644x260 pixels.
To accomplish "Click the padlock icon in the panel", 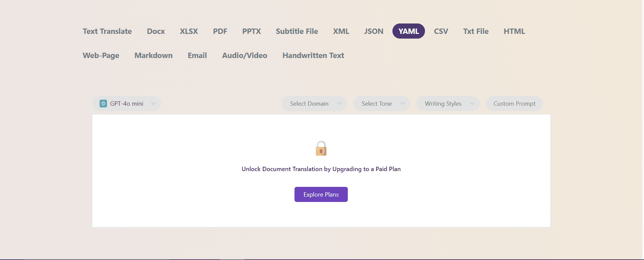I will pos(321,148).
